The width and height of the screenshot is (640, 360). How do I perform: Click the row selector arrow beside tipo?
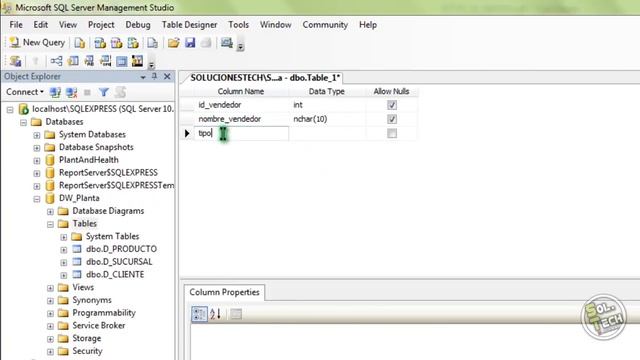pos(187,133)
